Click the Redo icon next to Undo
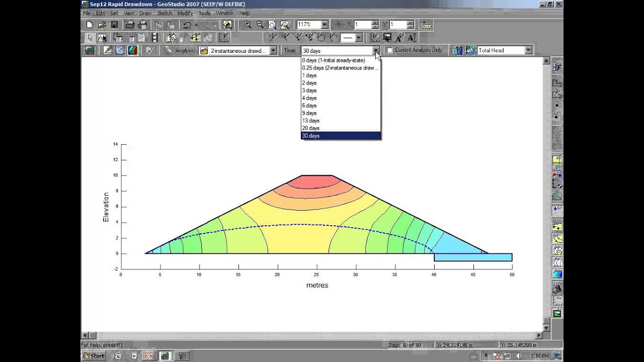644x362 pixels. 206,25
